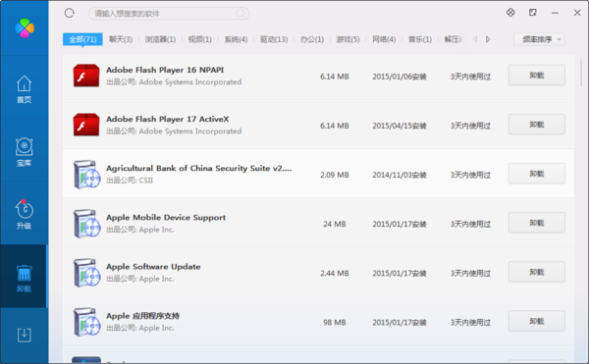Select the Adobe Flash Player 16 NPAPI title
Image resolution: width=589 pixels, height=364 pixels.
(x=165, y=70)
